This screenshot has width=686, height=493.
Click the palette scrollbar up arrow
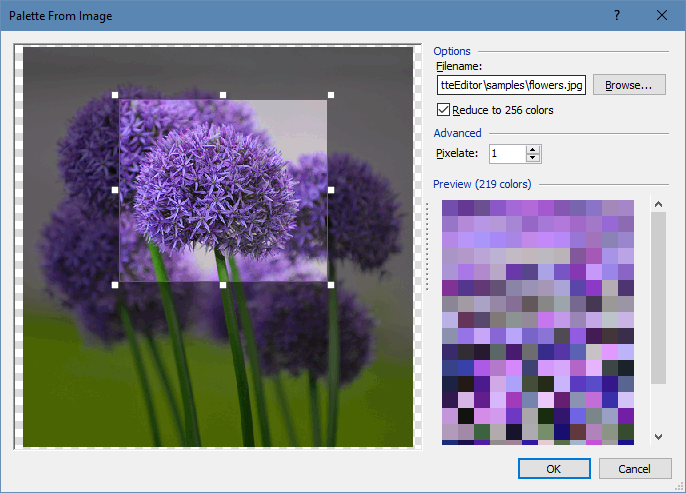(658, 204)
